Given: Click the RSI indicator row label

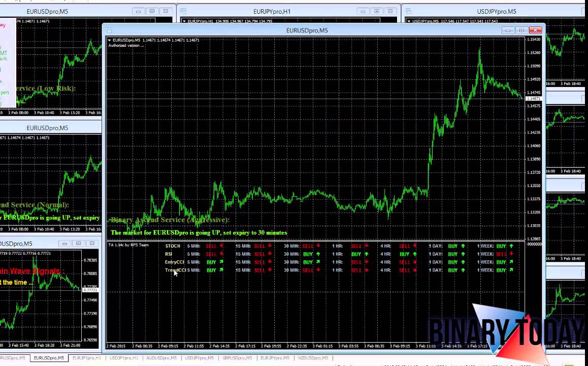Looking at the screenshot, I should pos(169,254).
